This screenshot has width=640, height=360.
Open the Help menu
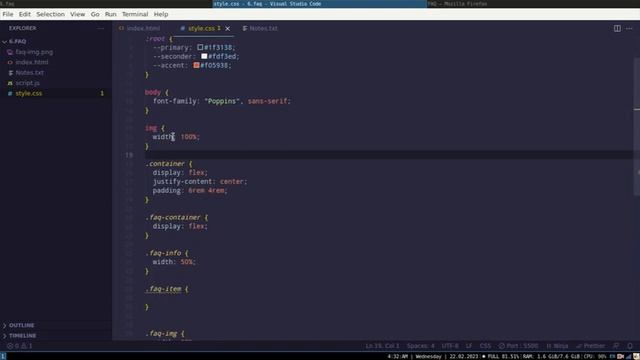pyautogui.click(x=161, y=14)
